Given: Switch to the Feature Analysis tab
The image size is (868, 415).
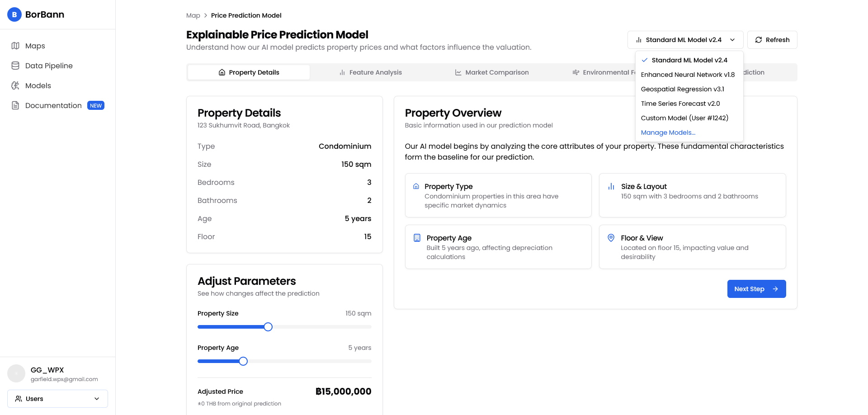Looking at the screenshot, I should (x=371, y=72).
